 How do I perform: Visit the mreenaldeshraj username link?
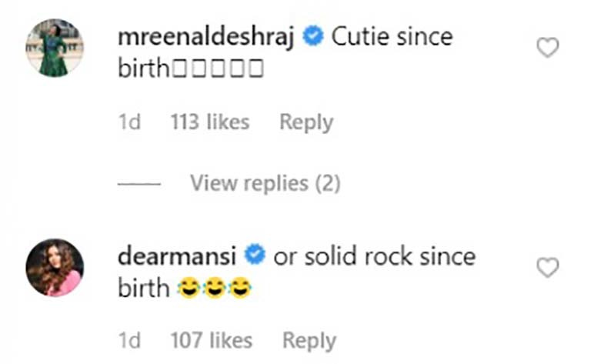click(x=206, y=38)
